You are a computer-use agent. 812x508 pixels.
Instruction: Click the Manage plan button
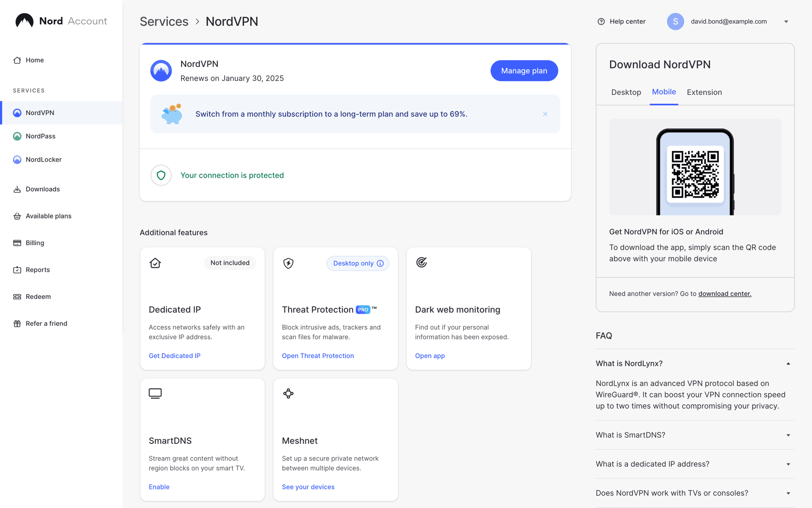(524, 71)
